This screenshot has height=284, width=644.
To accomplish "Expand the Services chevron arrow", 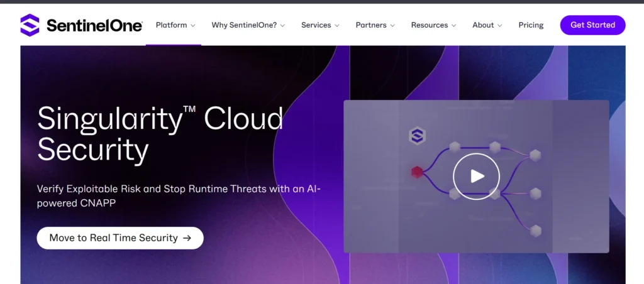I will [x=337, y=25].
